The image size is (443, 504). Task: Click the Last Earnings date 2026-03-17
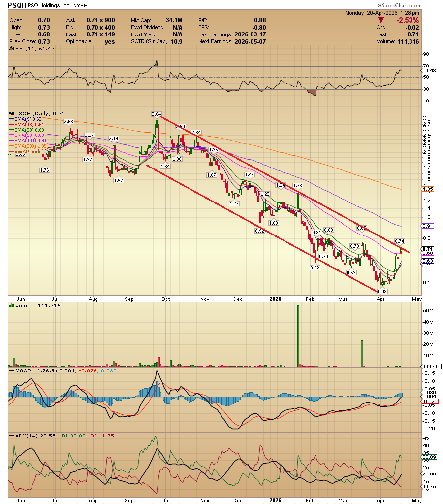point(250,34)
